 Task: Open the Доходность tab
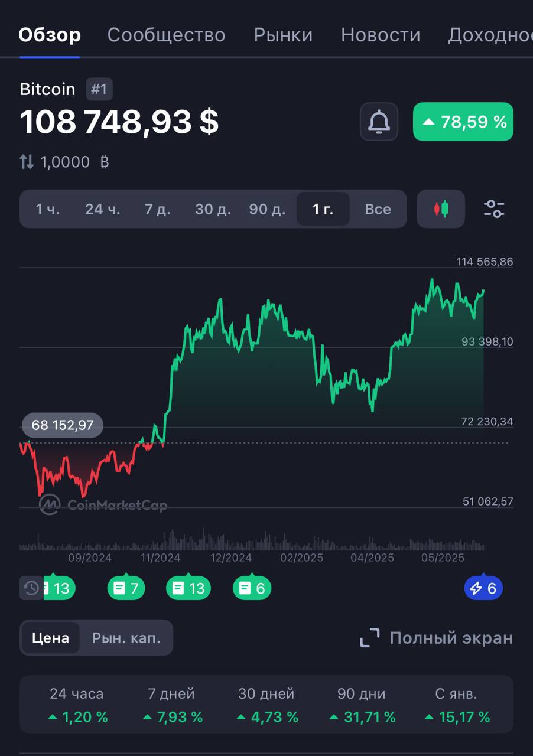490,35
